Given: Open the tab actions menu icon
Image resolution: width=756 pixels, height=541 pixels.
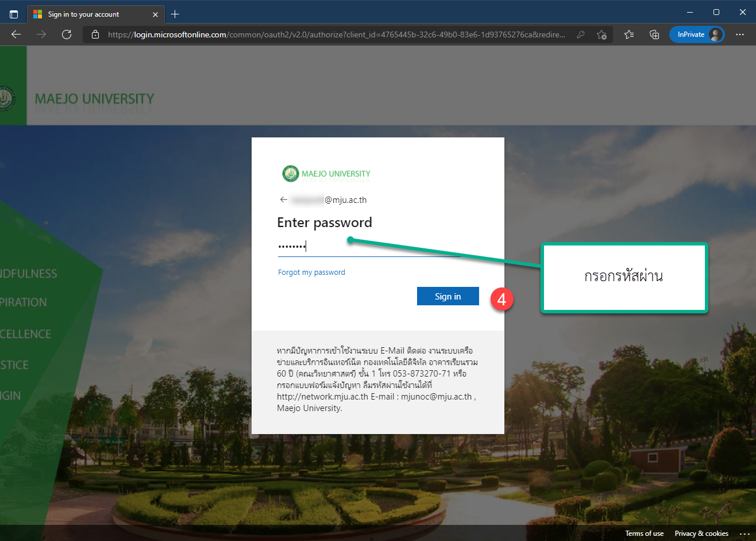Looking at the screenshot, I should click(x=14, y=14).
